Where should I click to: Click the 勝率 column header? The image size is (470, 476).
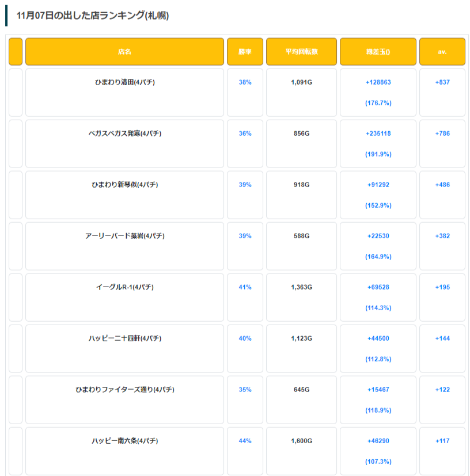pyautogui.click(x=245, y=52)
